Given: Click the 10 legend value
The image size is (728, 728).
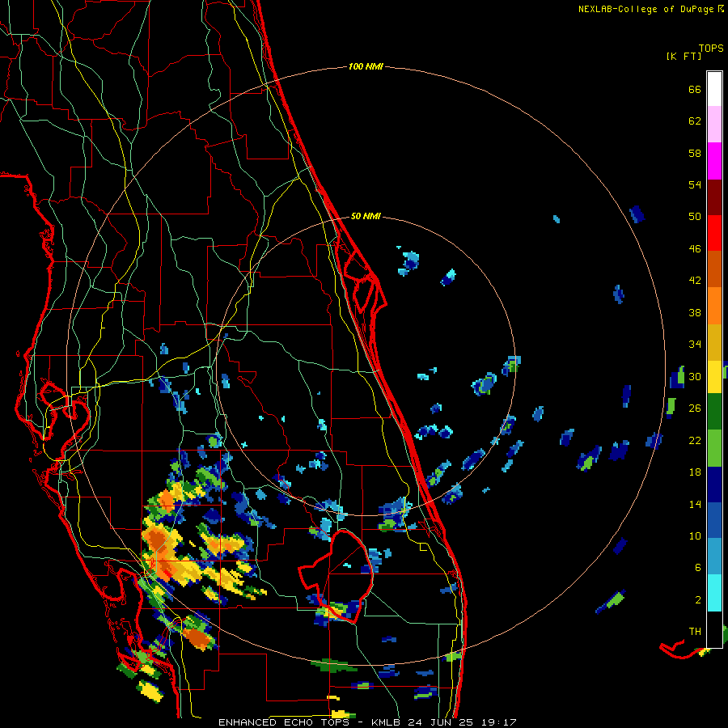Looking at the screenshot, I should point(695,536).
